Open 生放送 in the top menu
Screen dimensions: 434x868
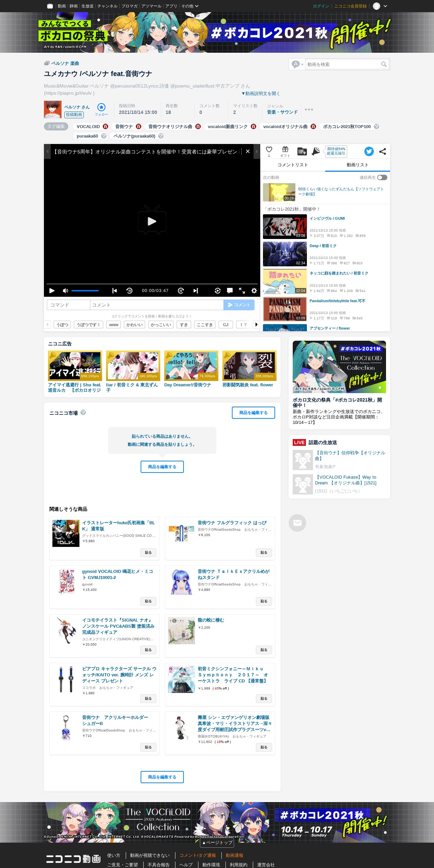point(87,6)
